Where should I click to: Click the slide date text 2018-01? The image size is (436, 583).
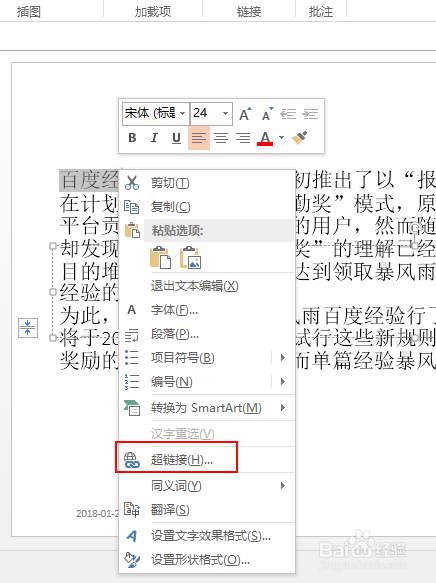pyautogui.click(x=97, y=513)
